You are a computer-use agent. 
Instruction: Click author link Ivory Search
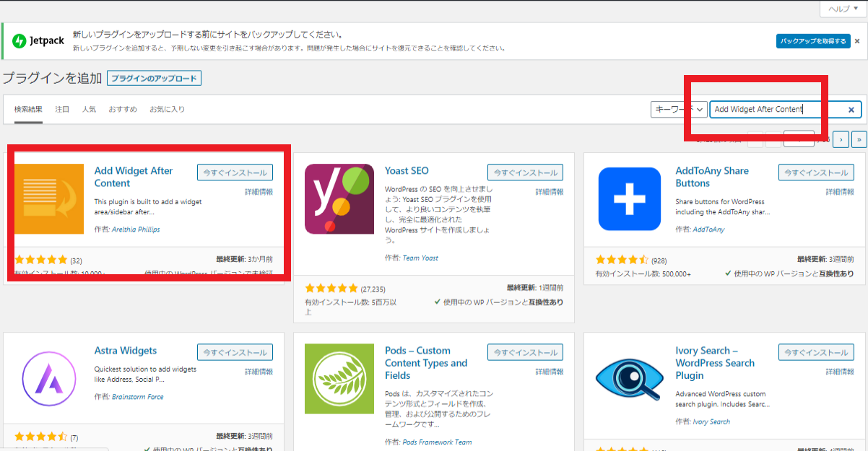(x=711, y=421)
